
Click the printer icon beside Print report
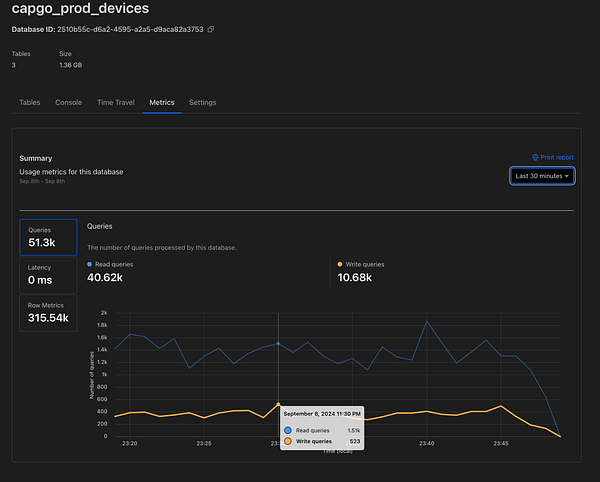click(535, 157)
